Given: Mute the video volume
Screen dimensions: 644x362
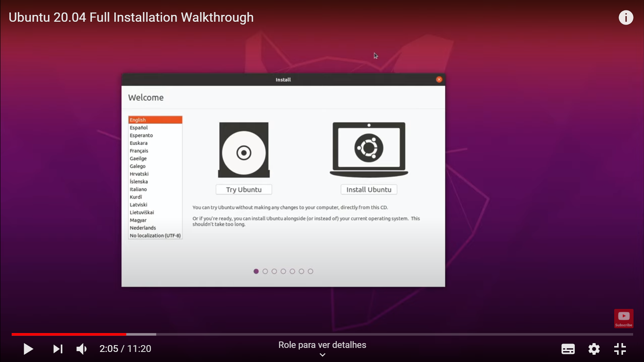Looking at the screenshot, I should 82,349.
